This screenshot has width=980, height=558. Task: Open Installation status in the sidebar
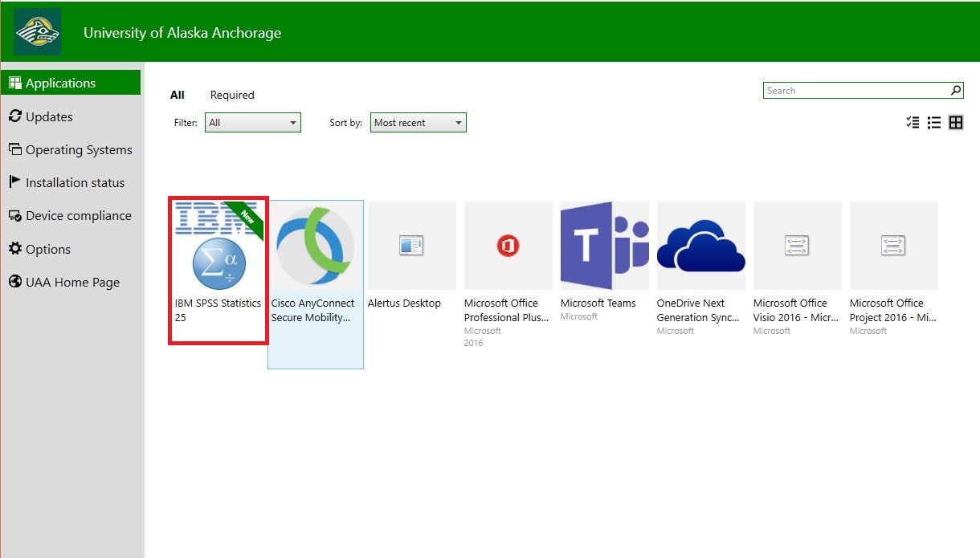[x=75, y=182]
